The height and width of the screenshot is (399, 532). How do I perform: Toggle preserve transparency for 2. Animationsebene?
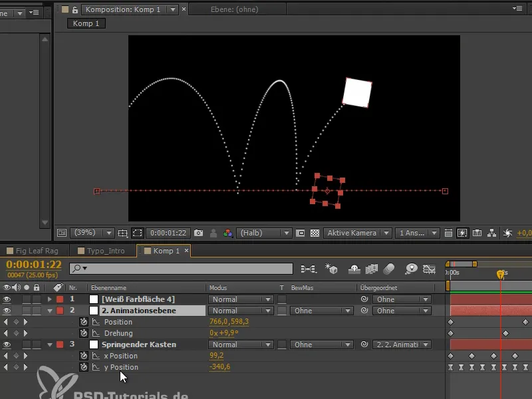pos(282,311)
